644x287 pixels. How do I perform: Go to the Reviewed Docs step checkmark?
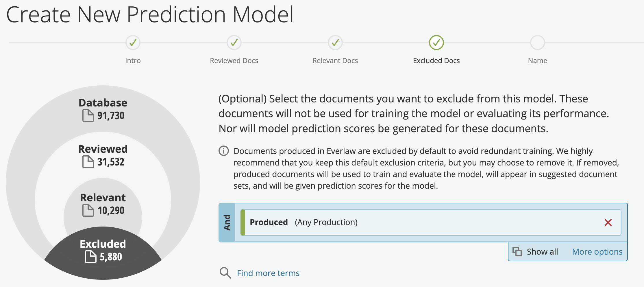(234, 43)
